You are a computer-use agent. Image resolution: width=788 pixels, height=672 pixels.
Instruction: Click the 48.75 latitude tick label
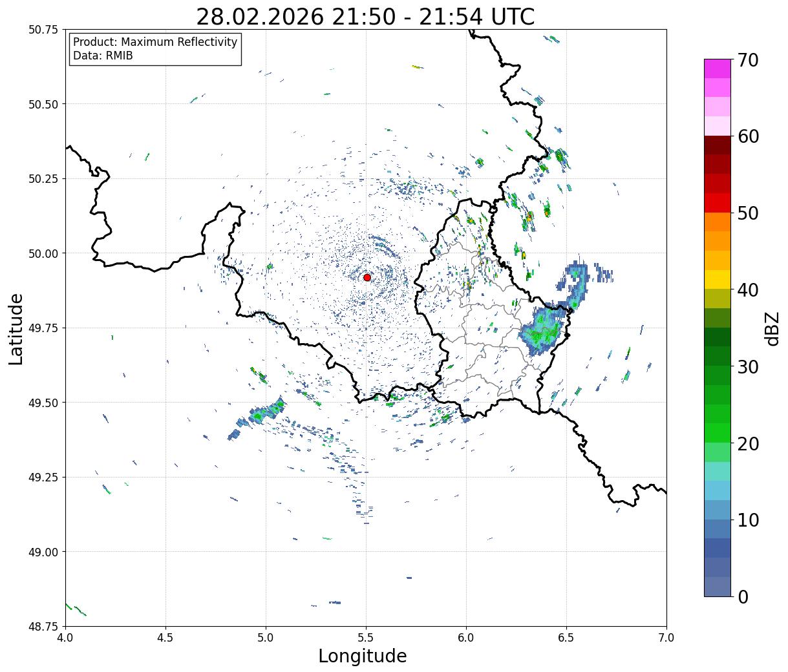click(43, 626)
